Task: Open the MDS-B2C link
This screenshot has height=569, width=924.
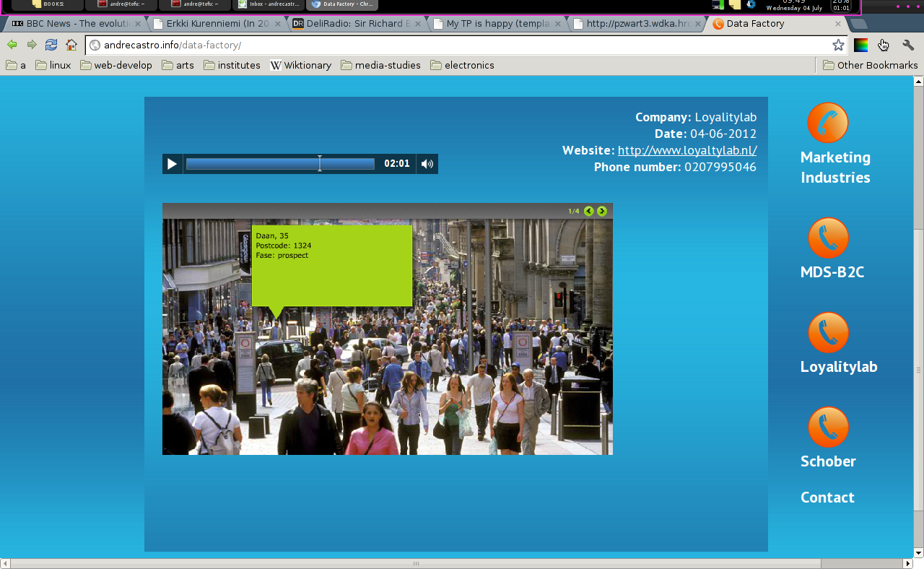Action: (x=832, y=272)
